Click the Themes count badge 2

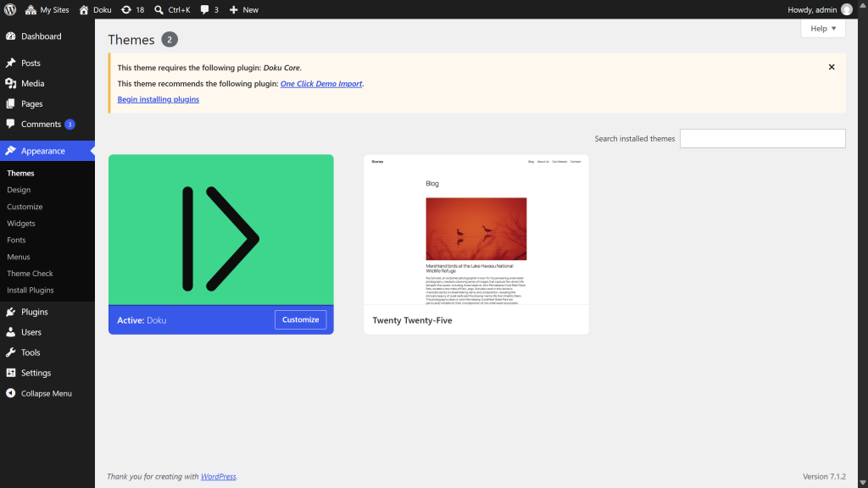coord(170,39)
